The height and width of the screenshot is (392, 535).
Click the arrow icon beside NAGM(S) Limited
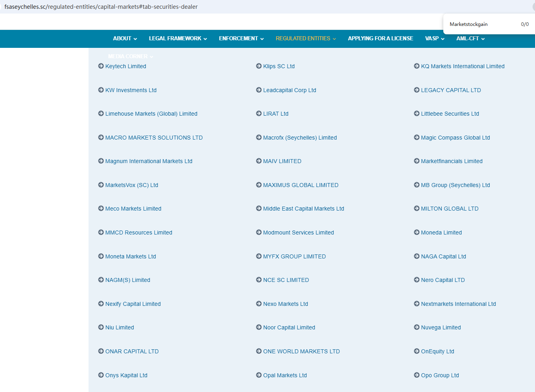click(x=101, y=280)
